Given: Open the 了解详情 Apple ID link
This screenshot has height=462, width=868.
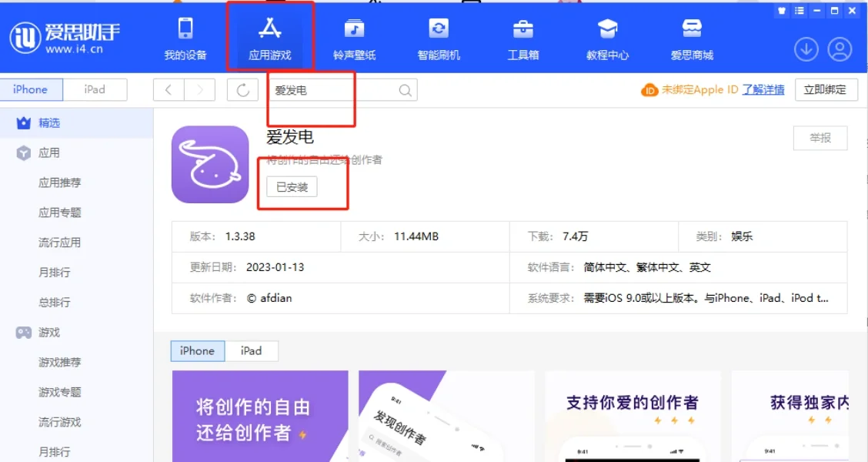Looking at the screenshot, I should pos(762,89).
